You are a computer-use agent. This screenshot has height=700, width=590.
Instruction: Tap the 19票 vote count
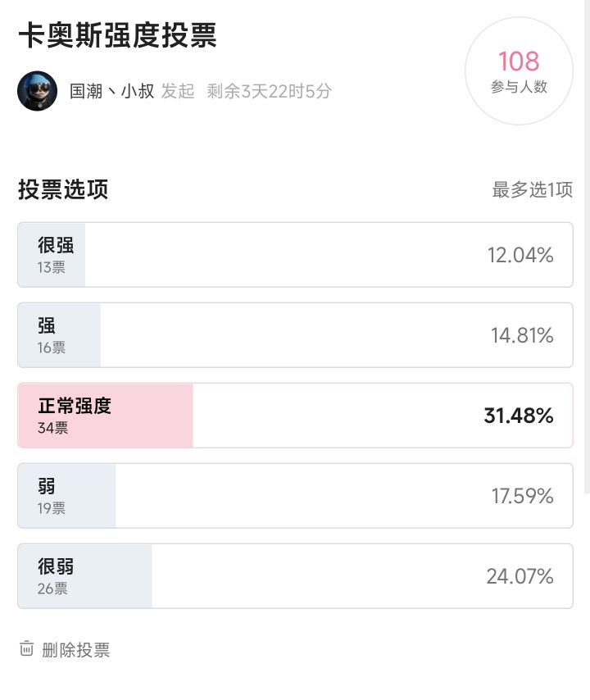point(52,508)
